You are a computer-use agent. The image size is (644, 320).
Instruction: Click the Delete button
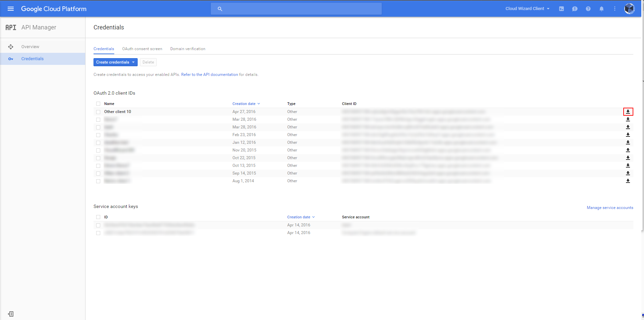pyautogui.click(x=148, y=62)
